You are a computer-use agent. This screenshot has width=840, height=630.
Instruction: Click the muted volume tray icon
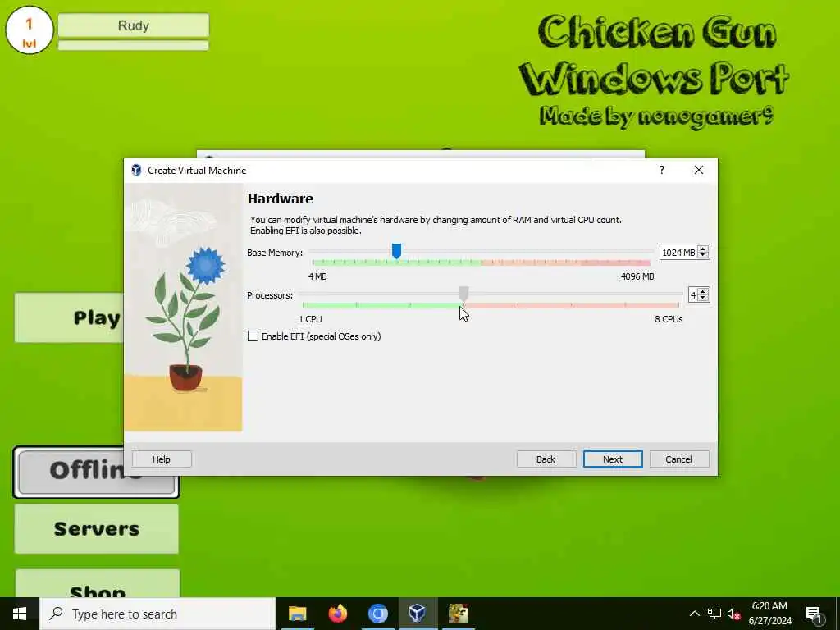pos(733,614)
